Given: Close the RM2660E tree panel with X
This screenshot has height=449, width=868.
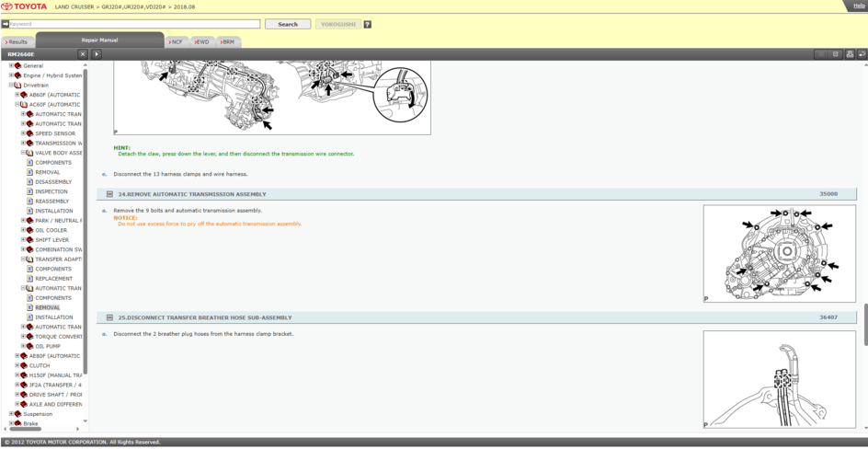Looking at the screenshot, I should (83, 54).
